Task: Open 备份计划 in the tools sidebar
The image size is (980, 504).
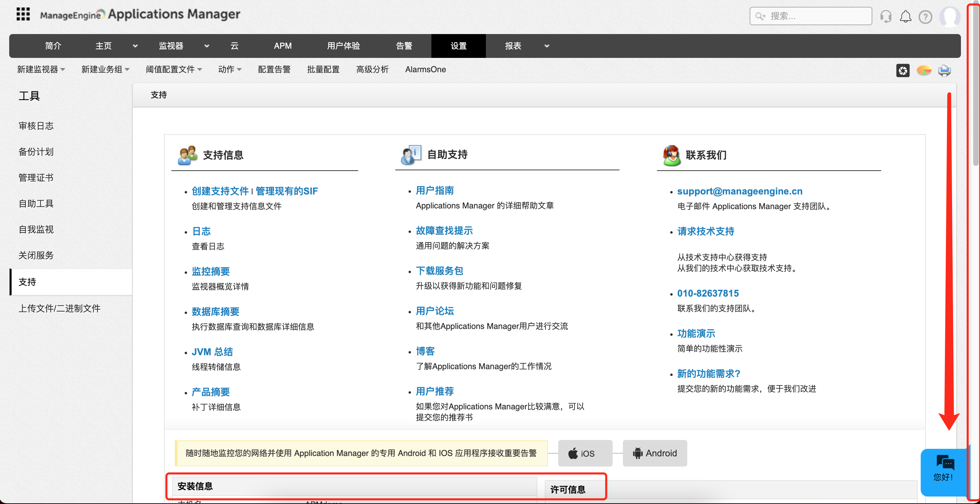Action: (36, 152)
